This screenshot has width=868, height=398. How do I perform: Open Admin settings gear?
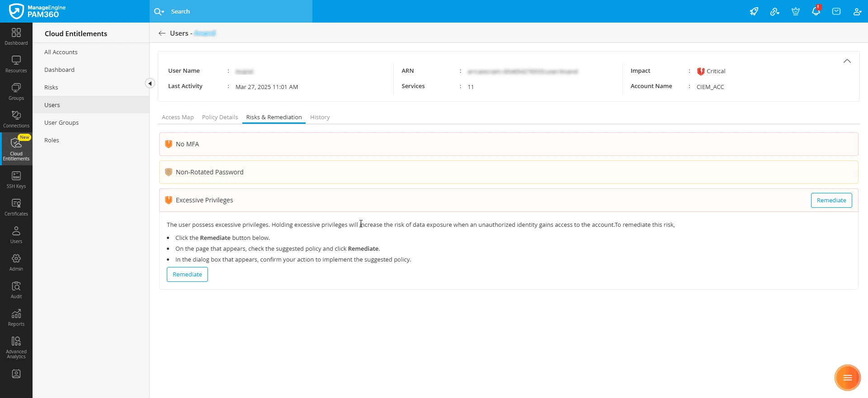coord(16,262)
